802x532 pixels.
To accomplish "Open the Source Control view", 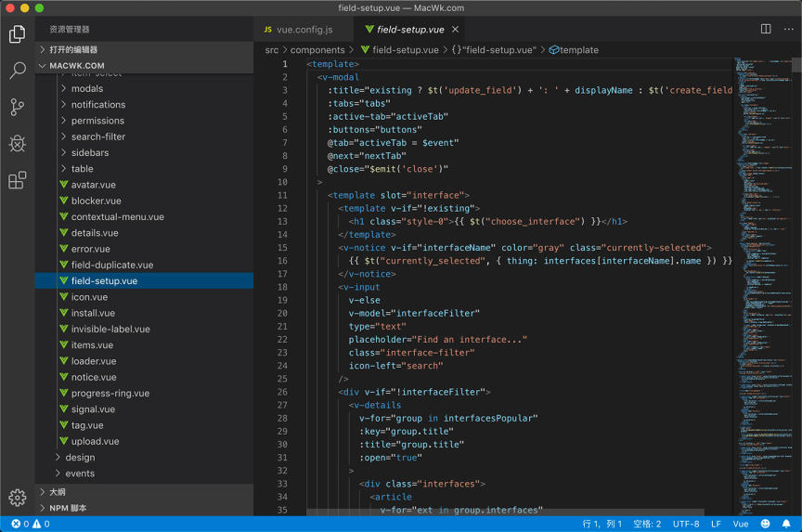I will point(17,107).
